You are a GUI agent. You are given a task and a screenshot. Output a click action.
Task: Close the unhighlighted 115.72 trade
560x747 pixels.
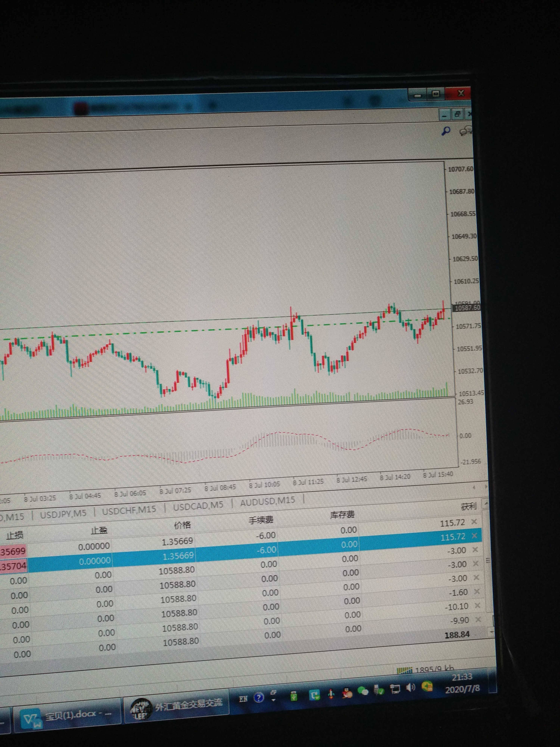(474, 522)
